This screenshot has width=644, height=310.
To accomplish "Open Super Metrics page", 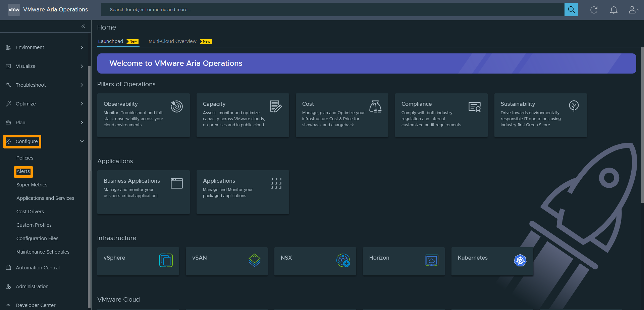I will (32, 185).
